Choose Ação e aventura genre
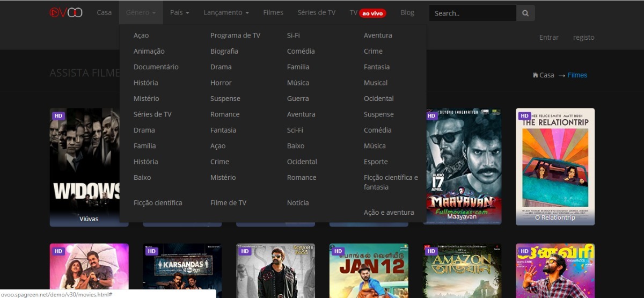The height and width of the screenshot is (298, 644). [x=389, y=213]
